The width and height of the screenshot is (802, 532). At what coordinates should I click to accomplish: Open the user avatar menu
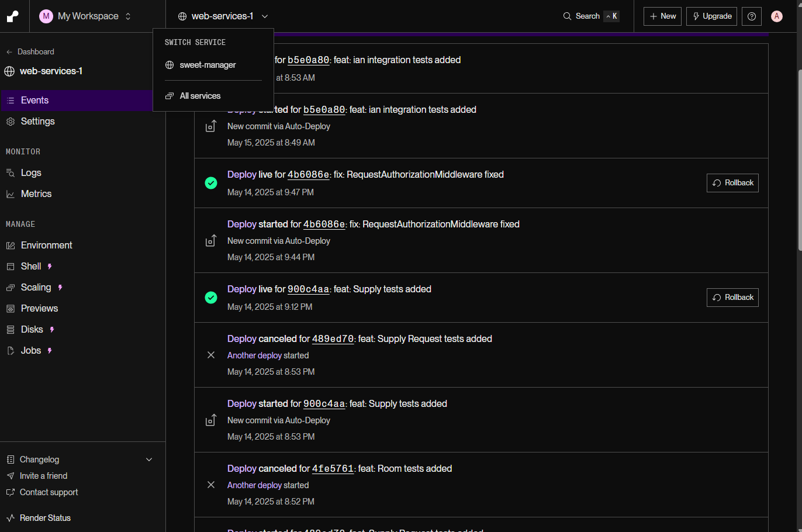coord(777,16)
